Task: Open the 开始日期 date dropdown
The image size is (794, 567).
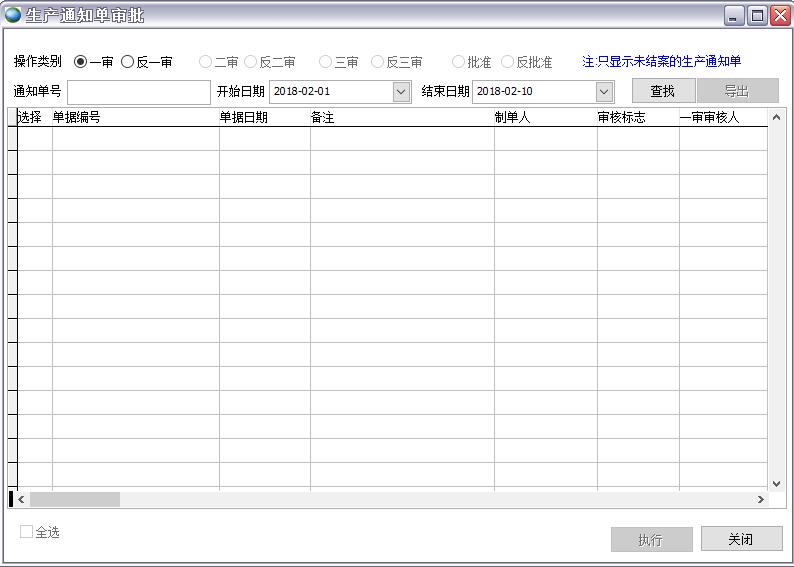Action: click(401, 92)
